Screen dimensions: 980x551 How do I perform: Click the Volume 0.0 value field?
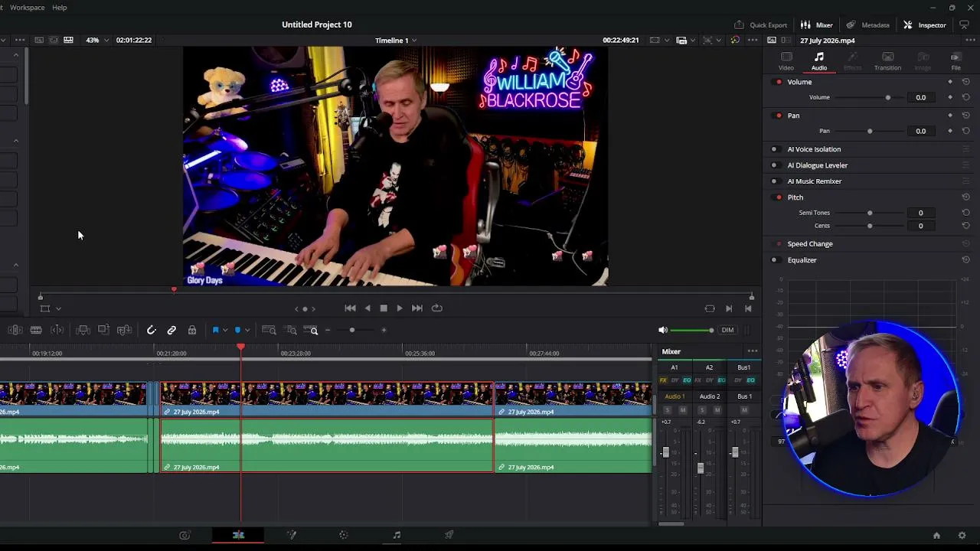coord(920,97)
